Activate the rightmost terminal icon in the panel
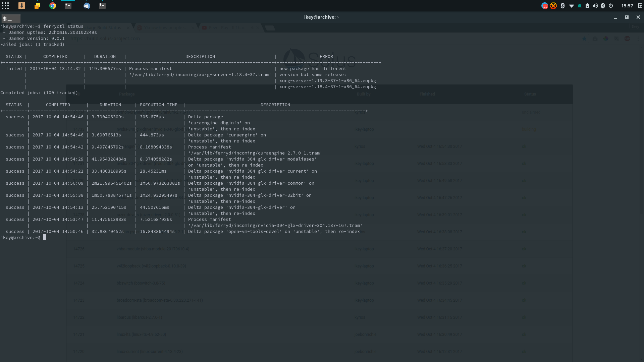The width and height of the screenshot is (644, 362). (102, 6)
